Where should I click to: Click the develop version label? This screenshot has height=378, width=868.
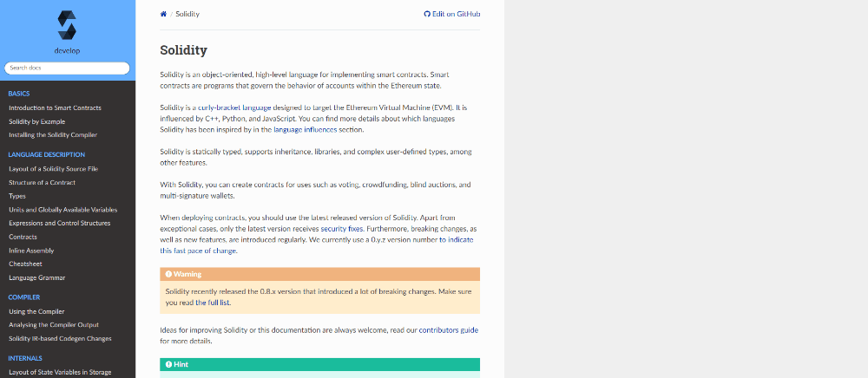[x=67, y=51]
